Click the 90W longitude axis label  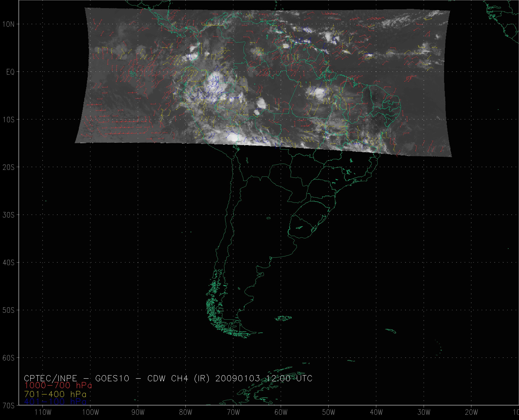point(138,412)
